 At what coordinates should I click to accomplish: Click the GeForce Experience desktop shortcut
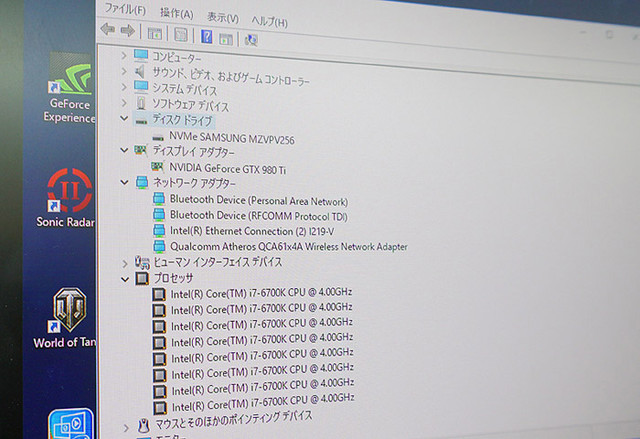tap(69, 88)
